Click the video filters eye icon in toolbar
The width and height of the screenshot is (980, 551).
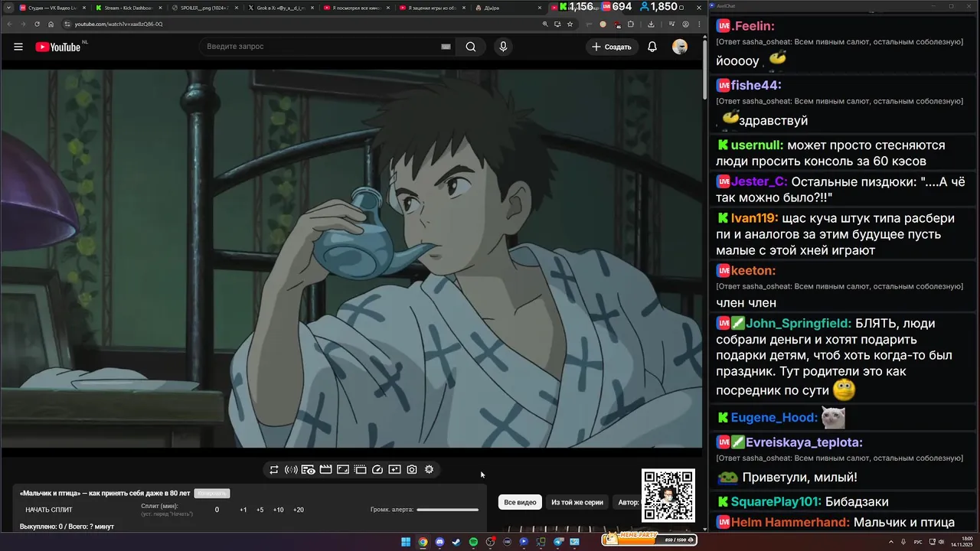point(308,469)
